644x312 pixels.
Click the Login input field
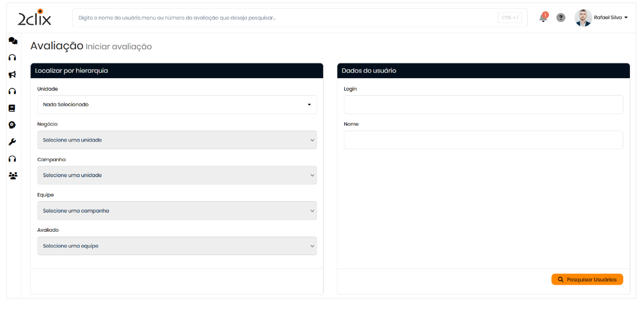click(x=483, y=104)
